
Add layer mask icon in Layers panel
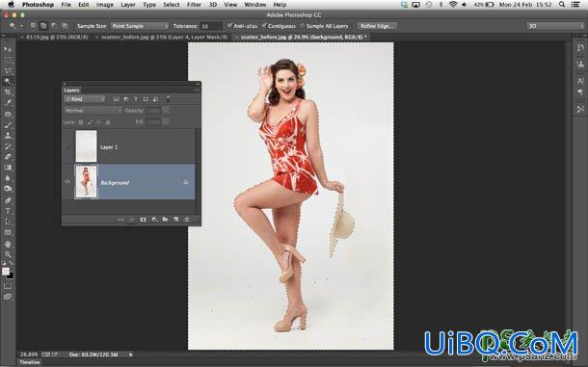143,220
